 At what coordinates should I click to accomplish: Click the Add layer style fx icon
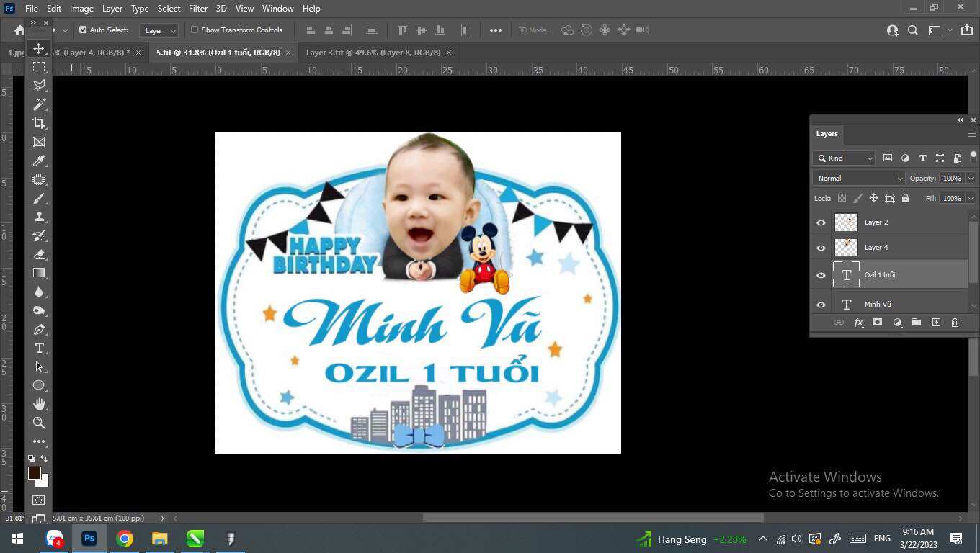pos(858,323)
